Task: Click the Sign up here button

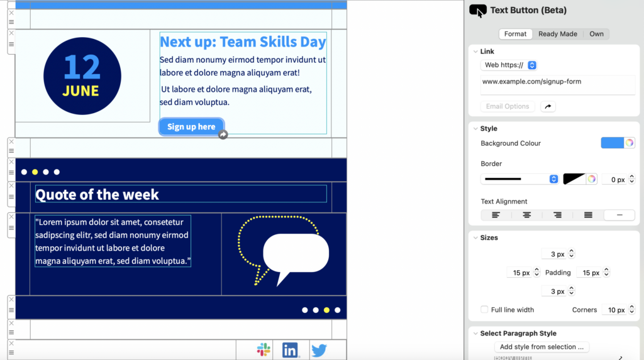Action: click(x=191, y=127)
